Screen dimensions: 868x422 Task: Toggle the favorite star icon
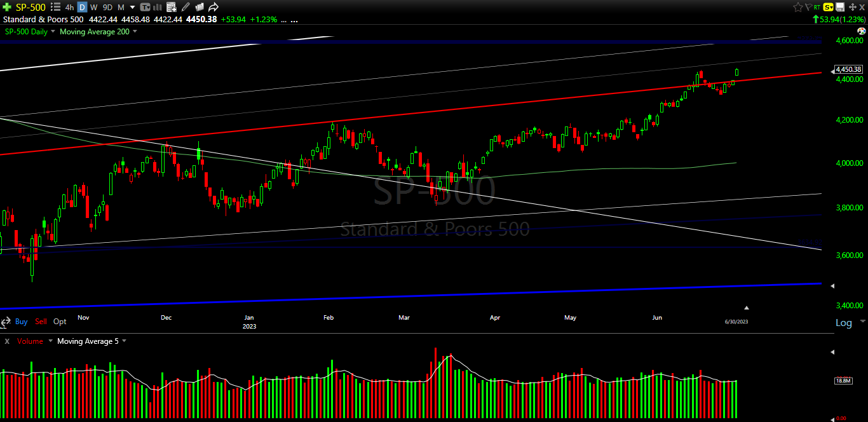[798, 7]
